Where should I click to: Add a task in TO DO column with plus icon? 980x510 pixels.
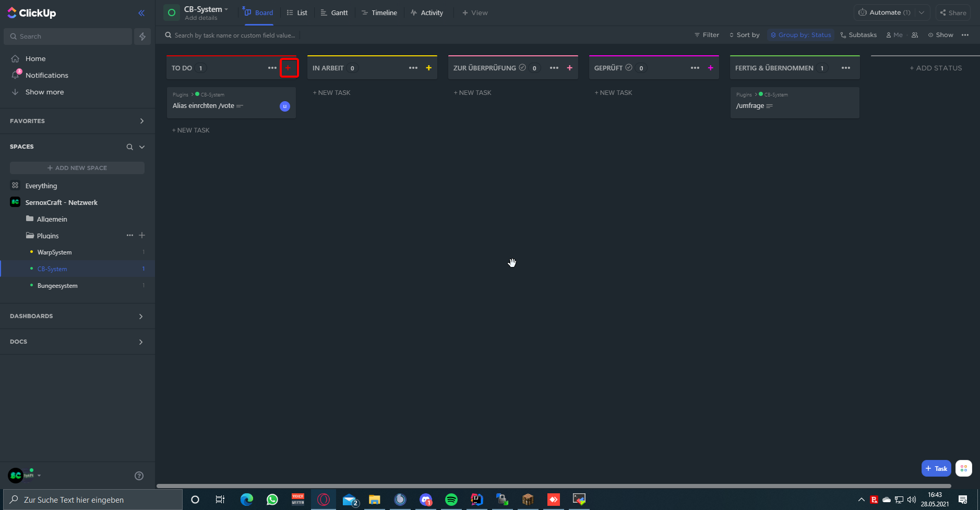(288, 68)
